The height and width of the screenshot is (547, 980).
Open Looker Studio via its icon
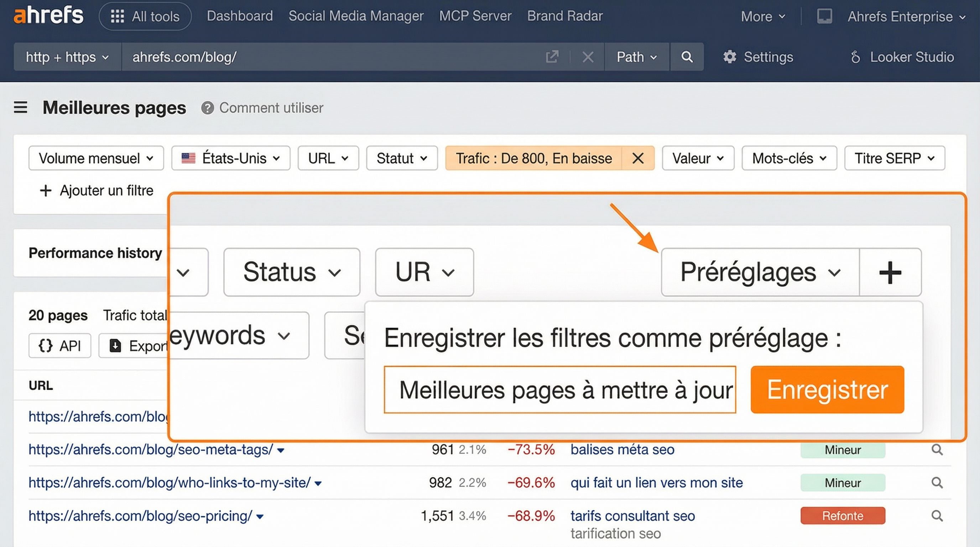click(x=855, y=57)
